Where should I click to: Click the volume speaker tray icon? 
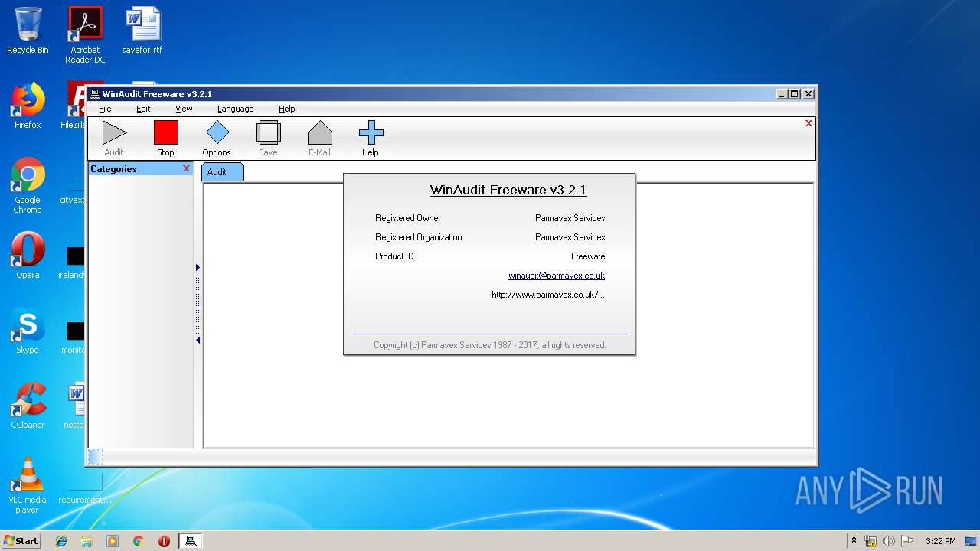click(888, 541)
